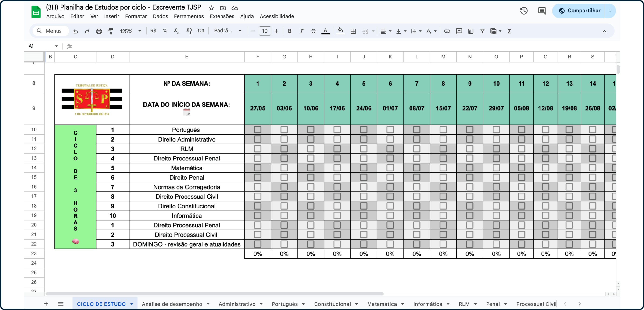Insert link with chain icon
Image resolution: width=644 pixels, height=310 pixels.
coord(447,31)
